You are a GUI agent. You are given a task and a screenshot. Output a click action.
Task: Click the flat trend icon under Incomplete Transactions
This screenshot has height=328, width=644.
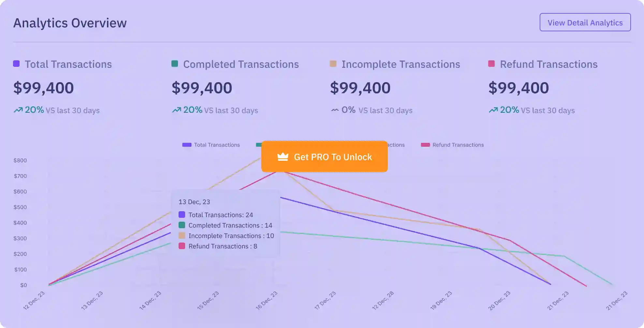335,110
